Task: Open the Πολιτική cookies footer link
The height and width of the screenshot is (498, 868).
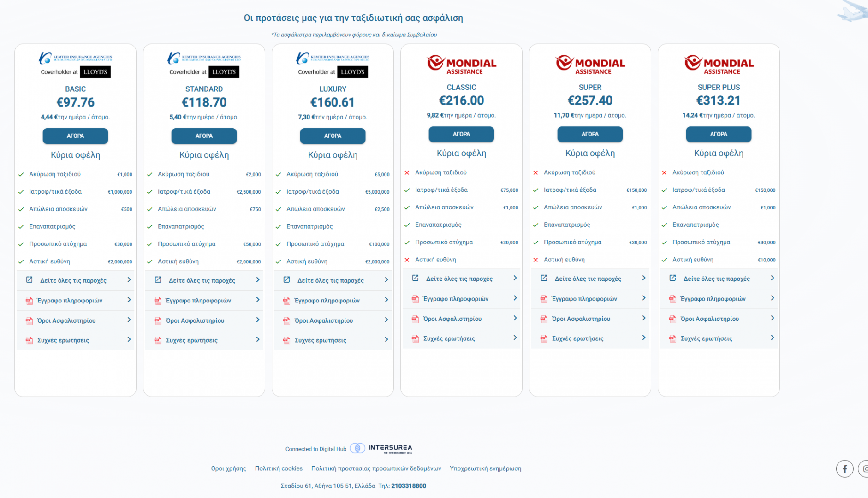Action: (279, 468)
